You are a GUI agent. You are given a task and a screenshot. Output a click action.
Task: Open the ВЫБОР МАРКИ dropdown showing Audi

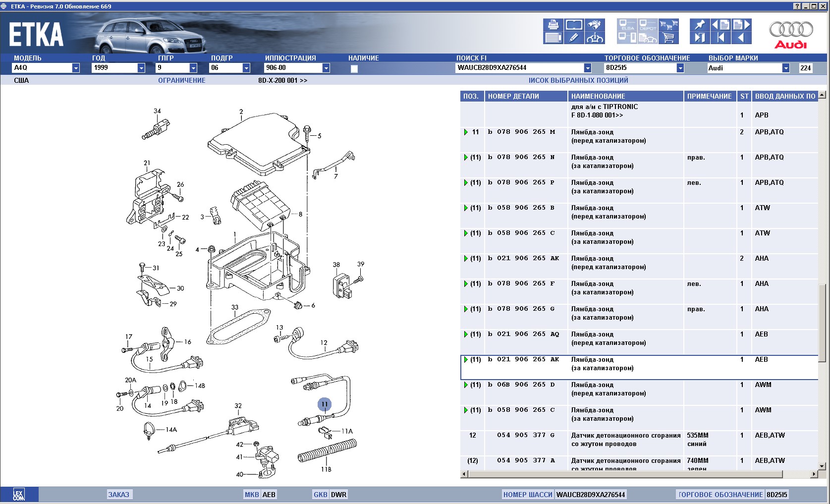tap(785, 68)
